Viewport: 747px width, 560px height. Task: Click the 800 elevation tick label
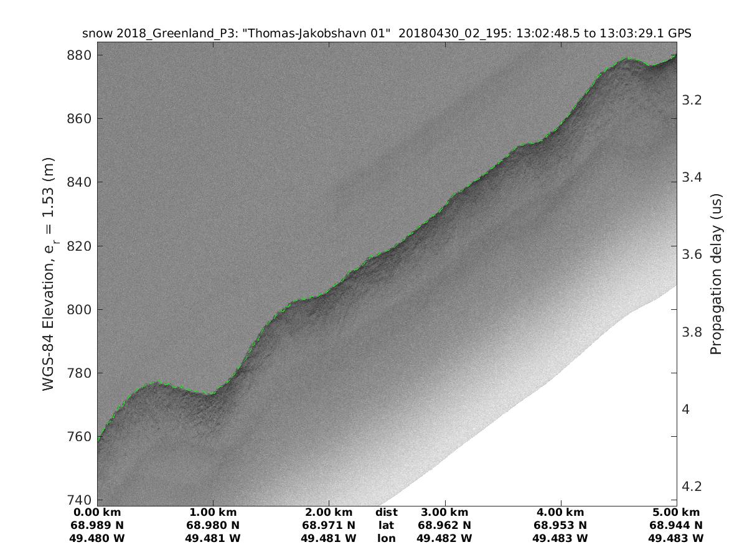79,309
